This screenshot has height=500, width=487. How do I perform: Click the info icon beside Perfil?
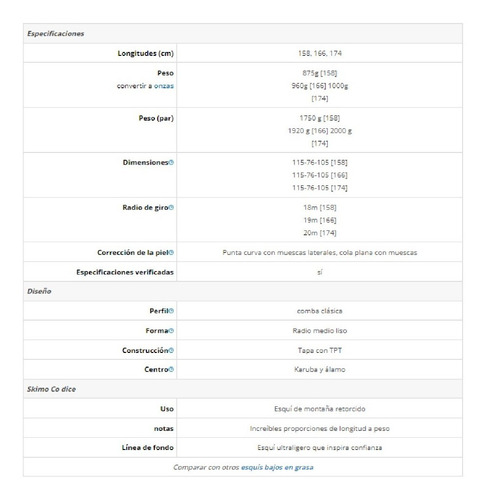[x=171, y=311]
